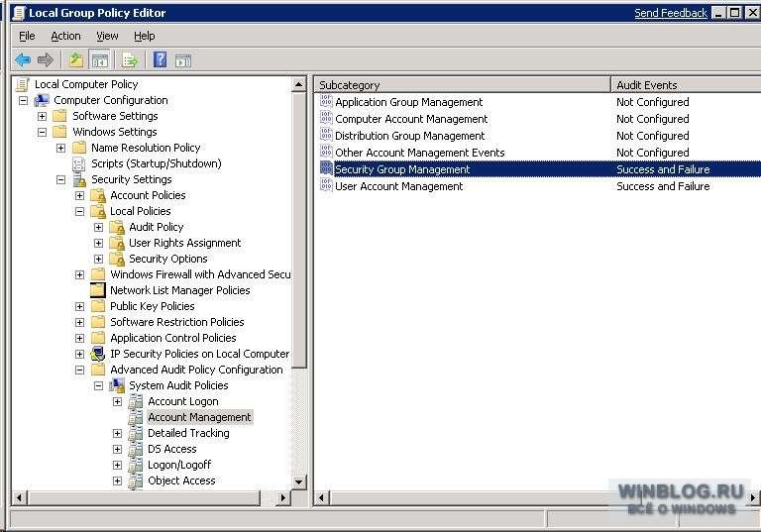Click the Scripts (Startup/Shutdown) icon
Screen dimensions: 761x532
click(x=78, y=163)
